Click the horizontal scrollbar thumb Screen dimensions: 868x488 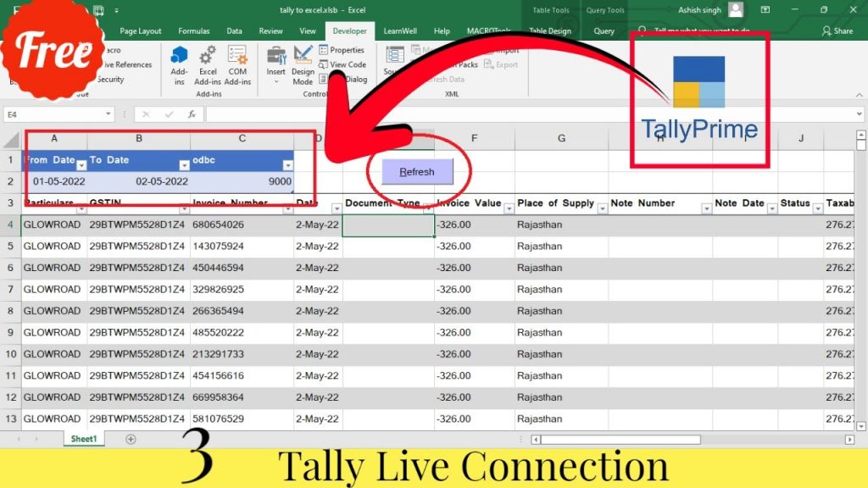click(x=620, y=440)
